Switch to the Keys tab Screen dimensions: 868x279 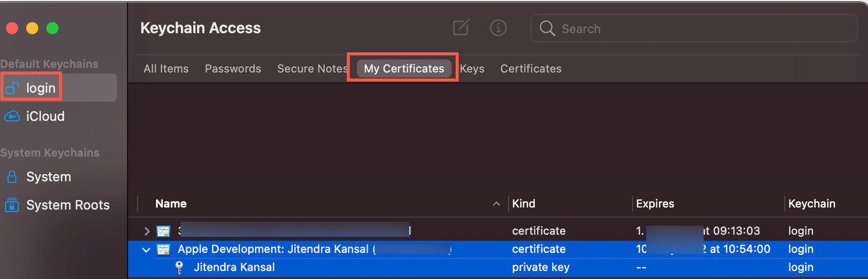point(472,69)
